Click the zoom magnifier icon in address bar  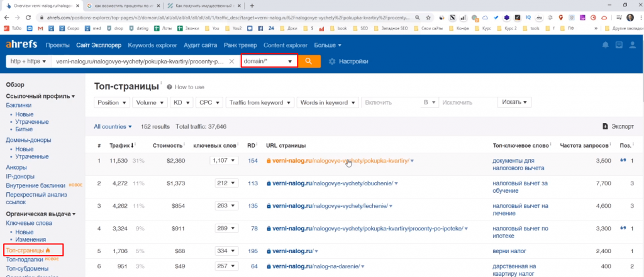pos(418,18)
